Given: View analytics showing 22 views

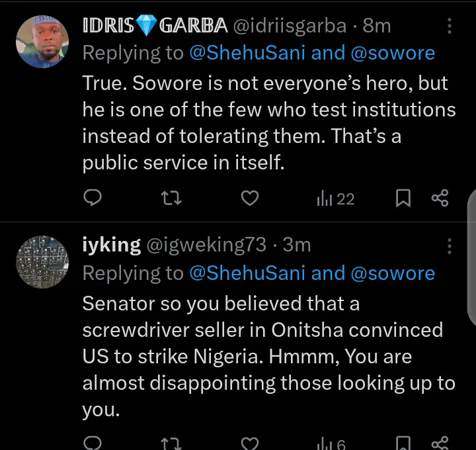Looking at the screenshot, I should (336, 198).
